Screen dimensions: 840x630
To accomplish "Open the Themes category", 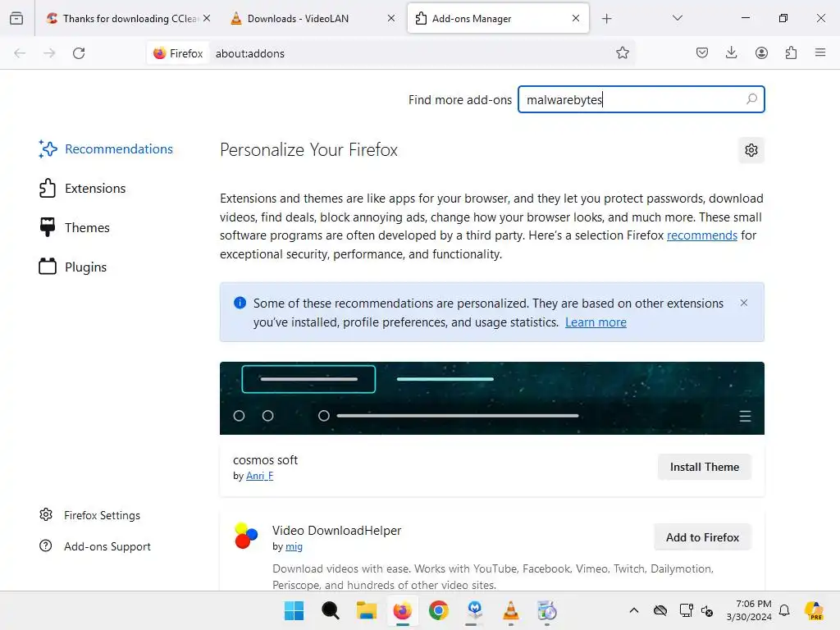I will coord(75,228).
